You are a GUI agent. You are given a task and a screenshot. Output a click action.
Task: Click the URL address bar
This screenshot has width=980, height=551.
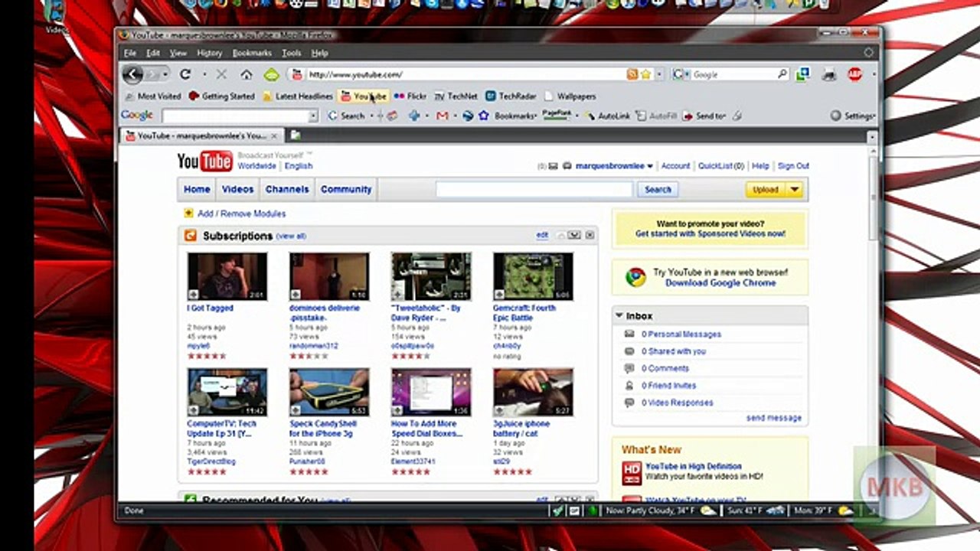click(x=465, y=74)
